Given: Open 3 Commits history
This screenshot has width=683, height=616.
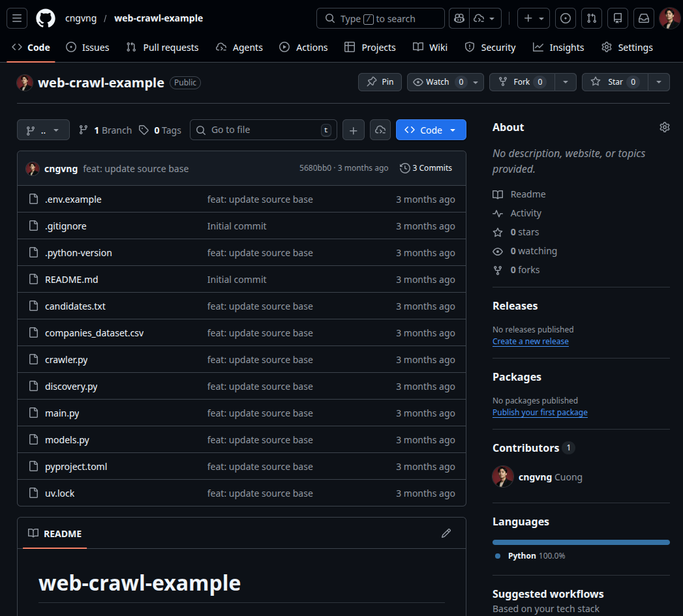Looking at the screenshot, I should click(426, 168).
